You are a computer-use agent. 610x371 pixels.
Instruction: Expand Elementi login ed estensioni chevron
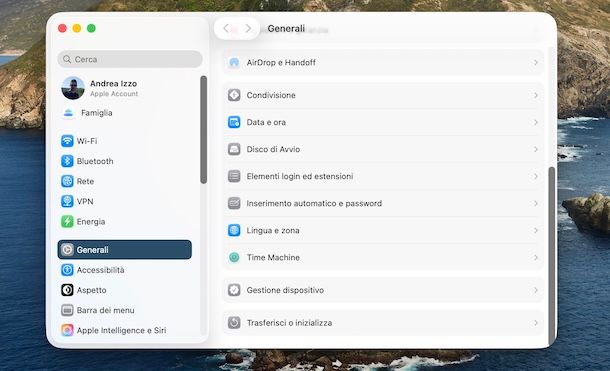pyautogui.click(x=536, y=177)
